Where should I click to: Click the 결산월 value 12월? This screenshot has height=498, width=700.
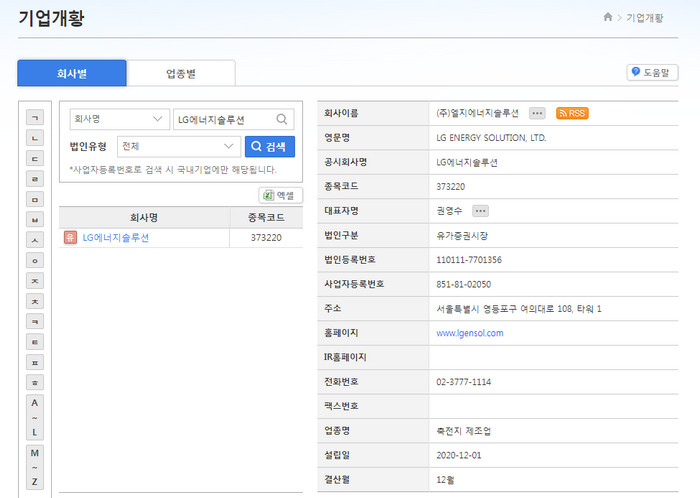[x=445, y=480]
